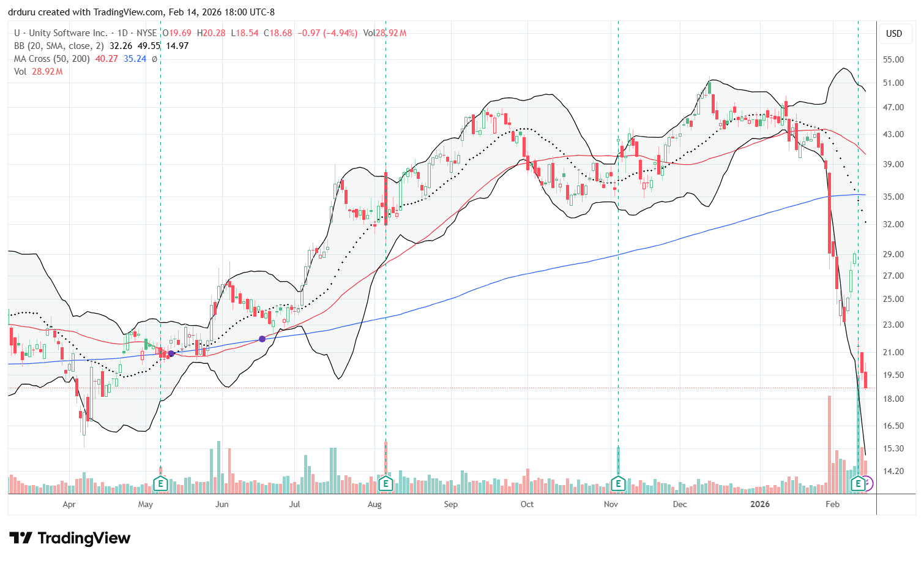Select the November earnings E marker
The width and height of the screenshot is (924, 561).
(618, 484)
